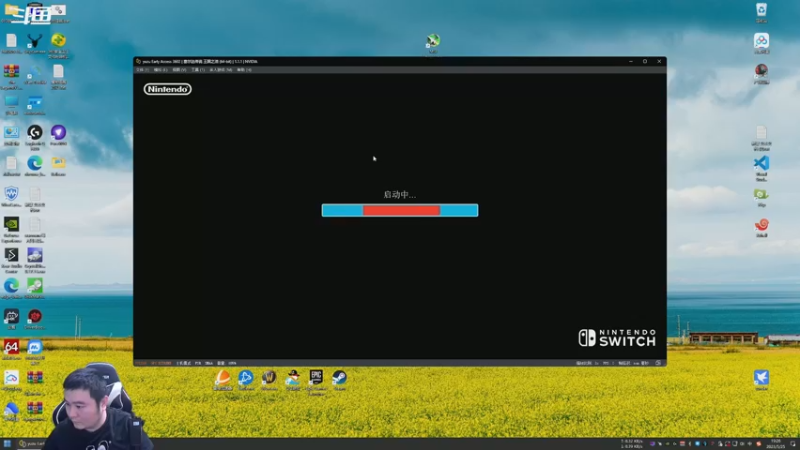This screenshot has width=800, height=450.
Task: Open the Malwarebytes shield shortcut
Action: (x=11, y=196)
